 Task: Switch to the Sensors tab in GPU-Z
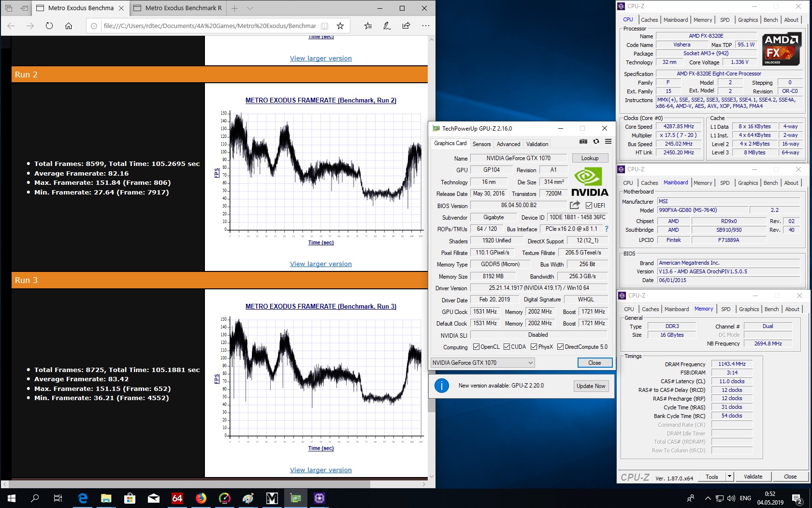tap(481, 144)
